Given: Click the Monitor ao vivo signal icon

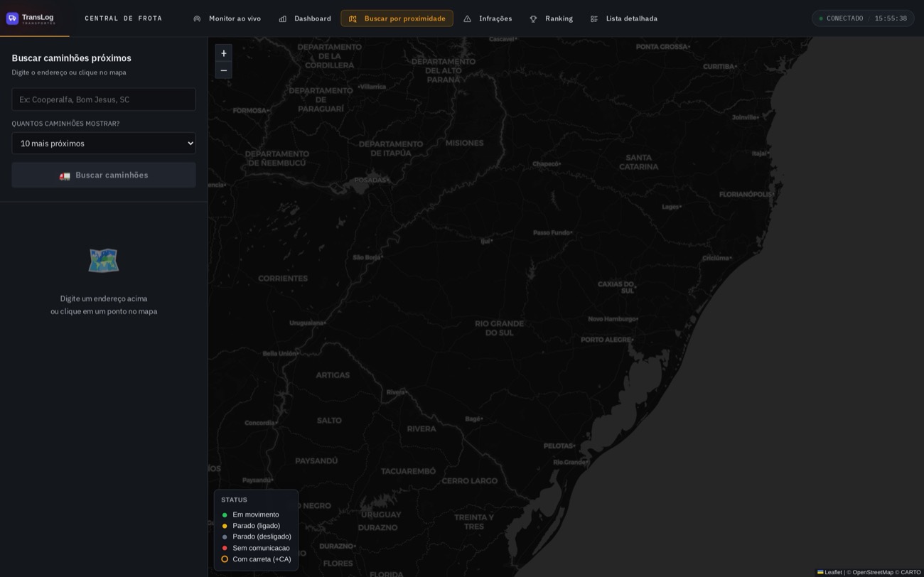Looking at the screenshot, I should pos(197,18).
